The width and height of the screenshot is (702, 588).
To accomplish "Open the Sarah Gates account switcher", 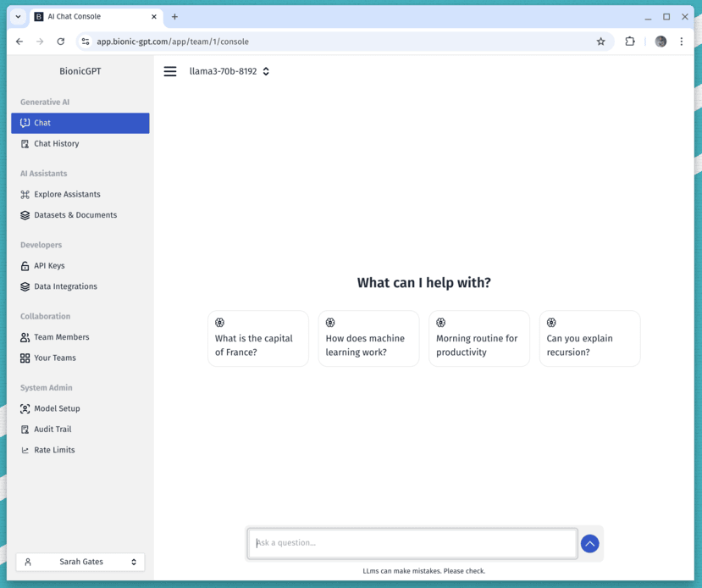I will [x=80, y=562].
